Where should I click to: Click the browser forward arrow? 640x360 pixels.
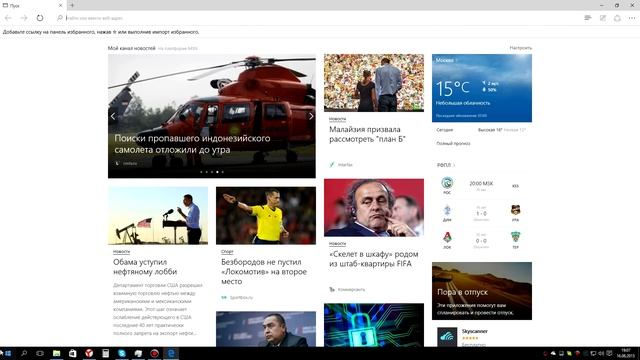tap(24, 18)
